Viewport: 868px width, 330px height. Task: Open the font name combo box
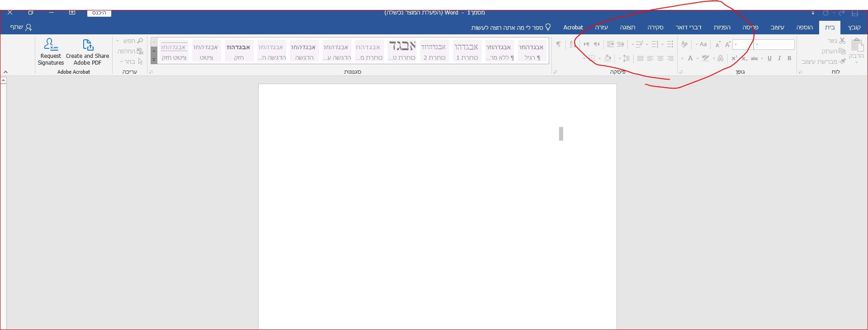pyautogui.click(x=774, y=44)
